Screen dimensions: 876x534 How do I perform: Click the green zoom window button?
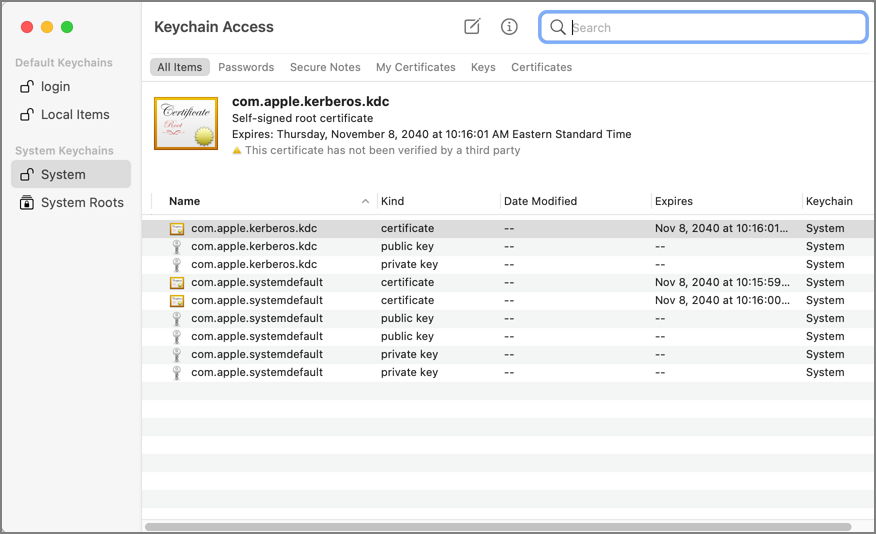point(67,27)
